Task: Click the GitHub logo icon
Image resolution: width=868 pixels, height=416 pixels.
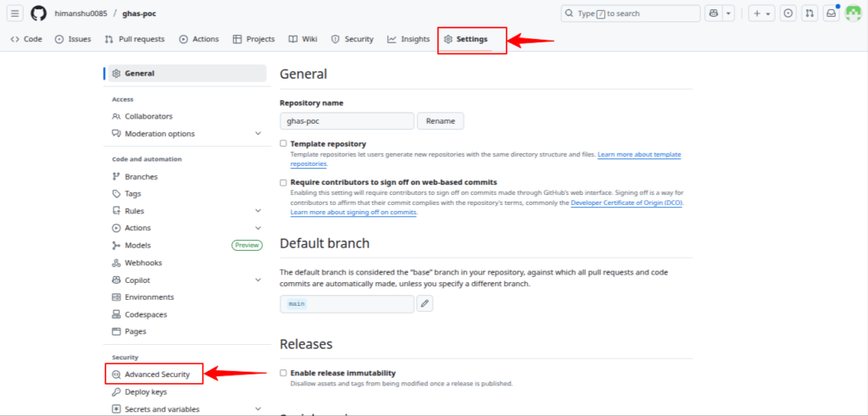Action: pos(38,14)
